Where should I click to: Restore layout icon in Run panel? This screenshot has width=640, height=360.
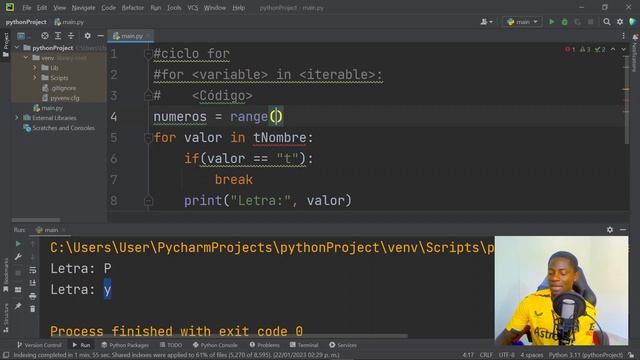pos(18,290)
